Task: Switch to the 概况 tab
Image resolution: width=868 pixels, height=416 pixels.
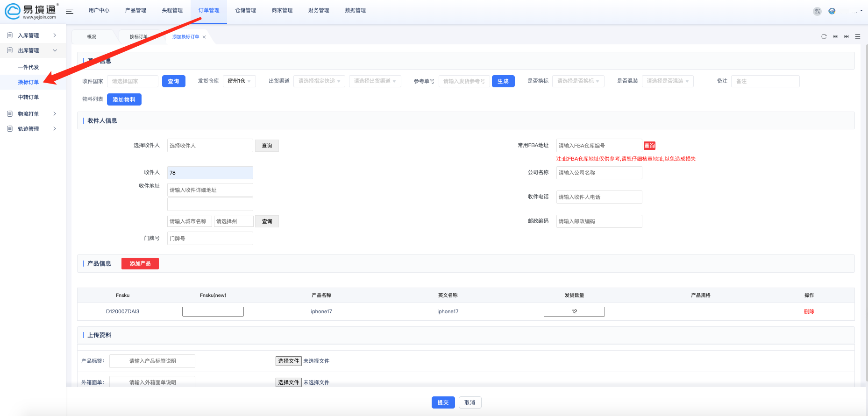Action: click(x=92, y=37)
